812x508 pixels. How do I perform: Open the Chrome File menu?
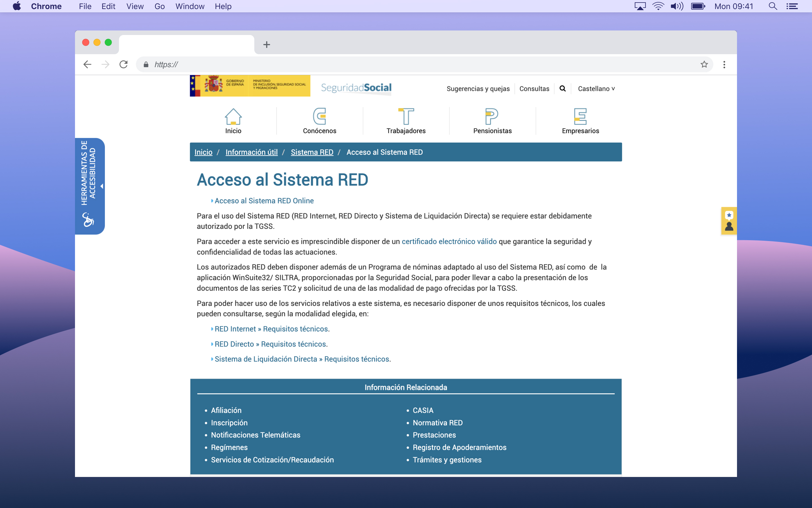click(x=85, y=6)
